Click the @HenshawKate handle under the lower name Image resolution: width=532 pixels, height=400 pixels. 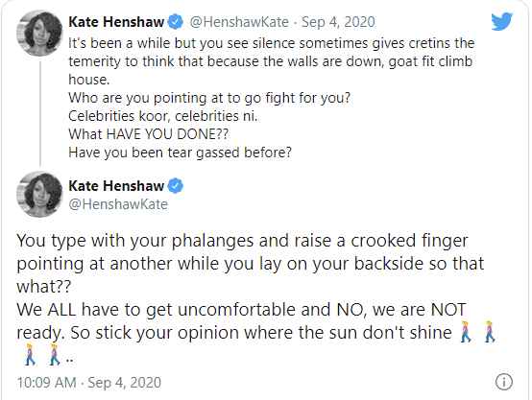pyautogui.click(x=118, y=204)
